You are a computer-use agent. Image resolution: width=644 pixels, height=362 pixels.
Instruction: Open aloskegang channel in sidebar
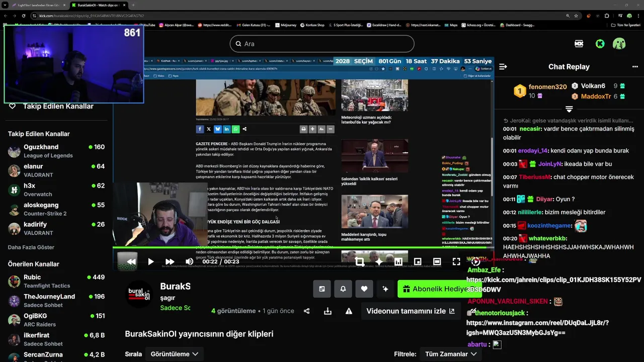(56, 209)
